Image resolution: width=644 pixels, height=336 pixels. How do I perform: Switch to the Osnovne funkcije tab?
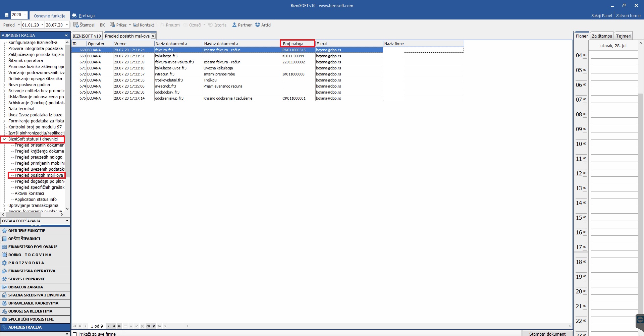50,16
